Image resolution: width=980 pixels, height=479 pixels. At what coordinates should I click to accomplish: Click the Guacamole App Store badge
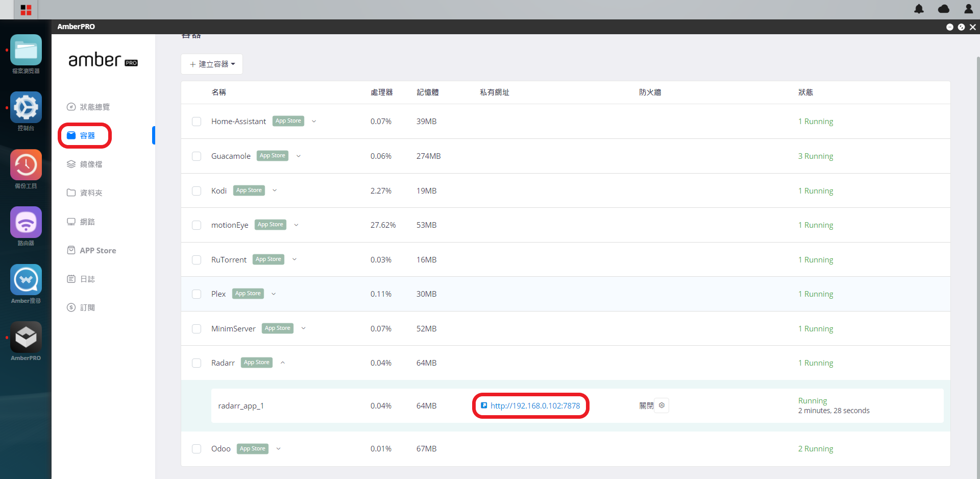(273, 156)
